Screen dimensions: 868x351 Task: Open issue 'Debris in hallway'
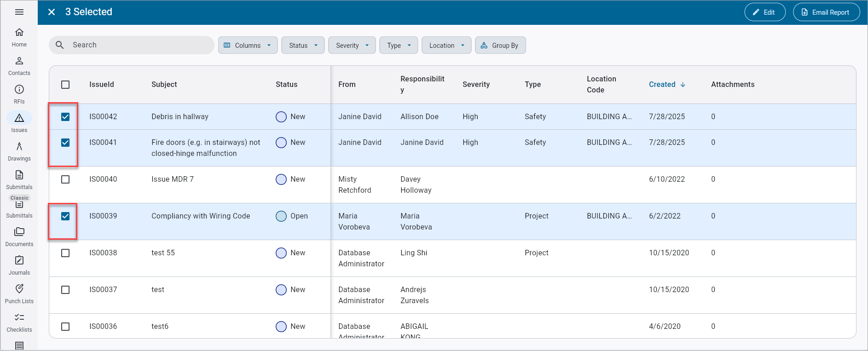pyautogui.click(x=180, y=117)
